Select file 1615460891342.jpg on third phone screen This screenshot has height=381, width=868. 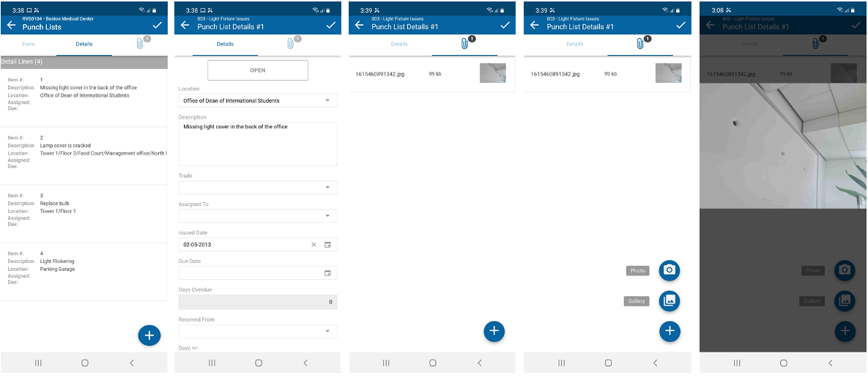pos(379,74)
